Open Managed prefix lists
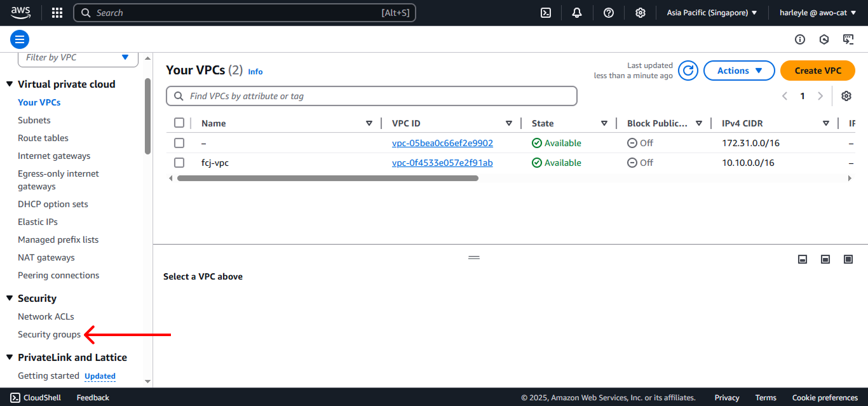 58,240
